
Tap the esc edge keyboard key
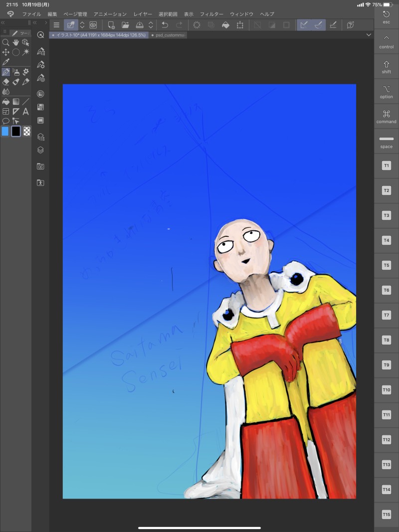point(386,16)
